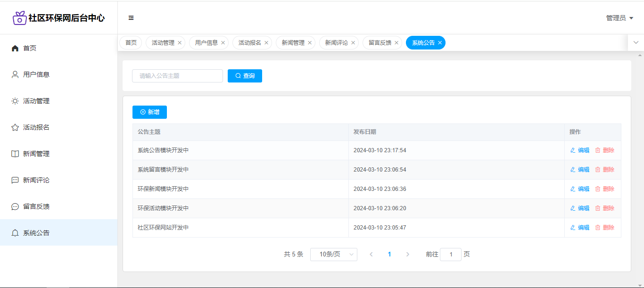Viewport: 644px width, 288px height.
Task: Expand the 管理员 user dropdown
Action: [x=619, y=18]
